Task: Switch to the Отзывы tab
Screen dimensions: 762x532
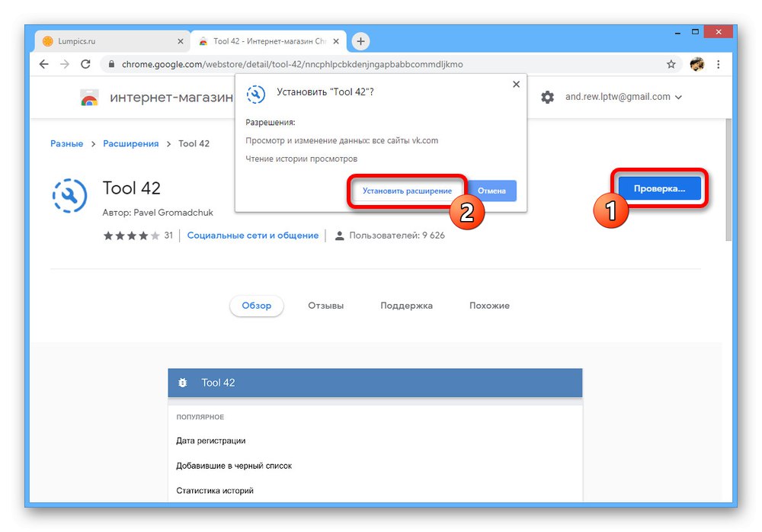Action: 325,306
